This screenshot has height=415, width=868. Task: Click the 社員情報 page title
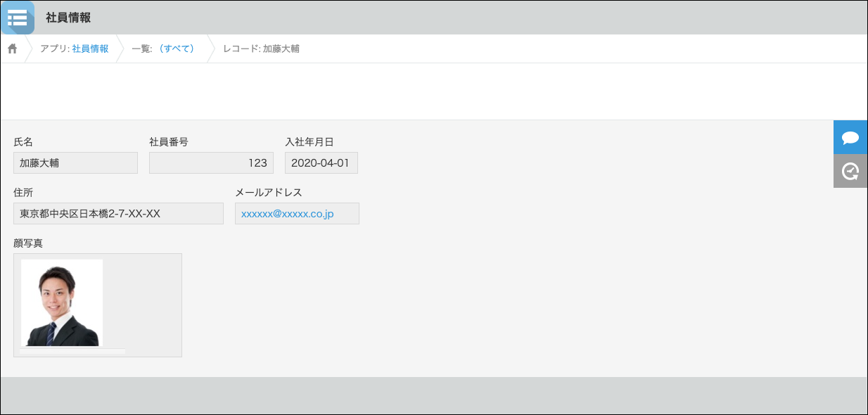point(68,18)
